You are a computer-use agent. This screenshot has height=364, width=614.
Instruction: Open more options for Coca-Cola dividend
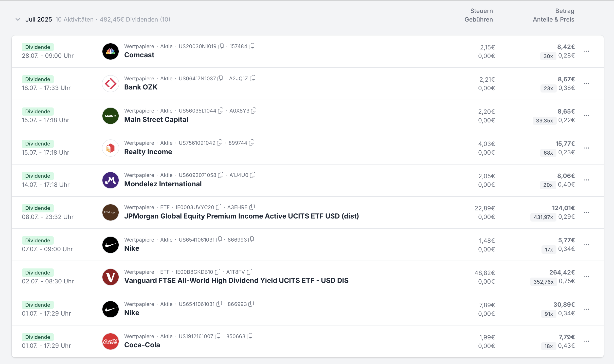[x=587, y=341]
